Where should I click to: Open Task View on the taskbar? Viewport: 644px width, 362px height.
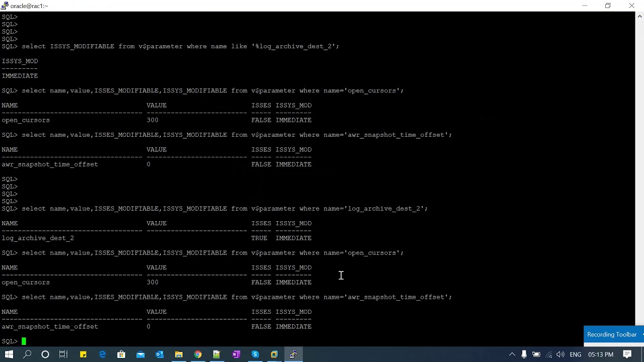(x=63, y=354)
